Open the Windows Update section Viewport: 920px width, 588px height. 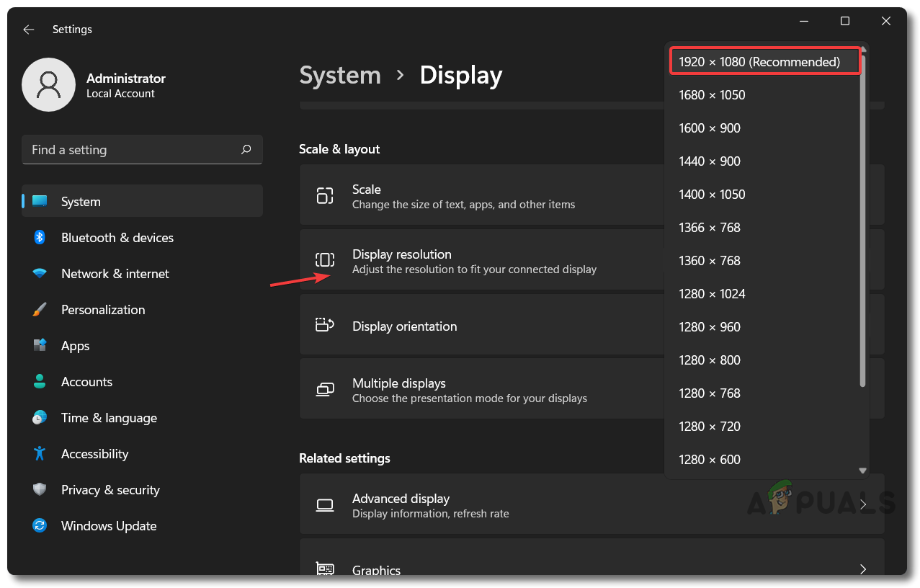tap(108, 526)
